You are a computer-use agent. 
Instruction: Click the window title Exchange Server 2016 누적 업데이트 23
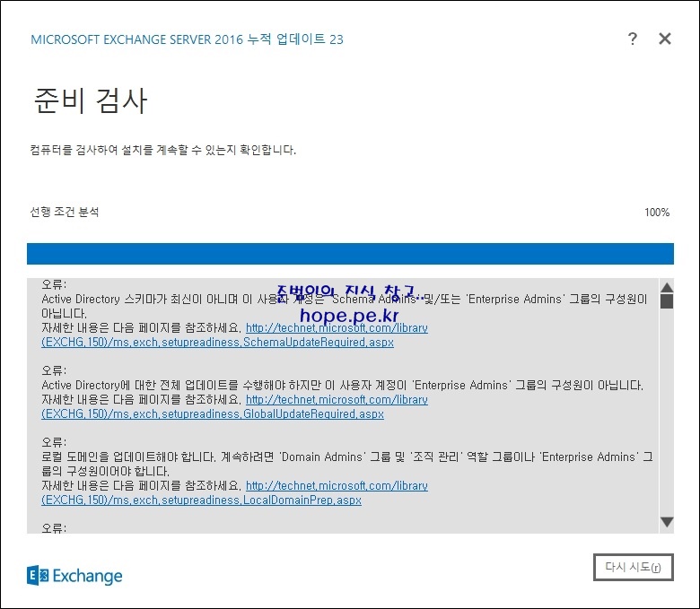[x=187, y=39]
